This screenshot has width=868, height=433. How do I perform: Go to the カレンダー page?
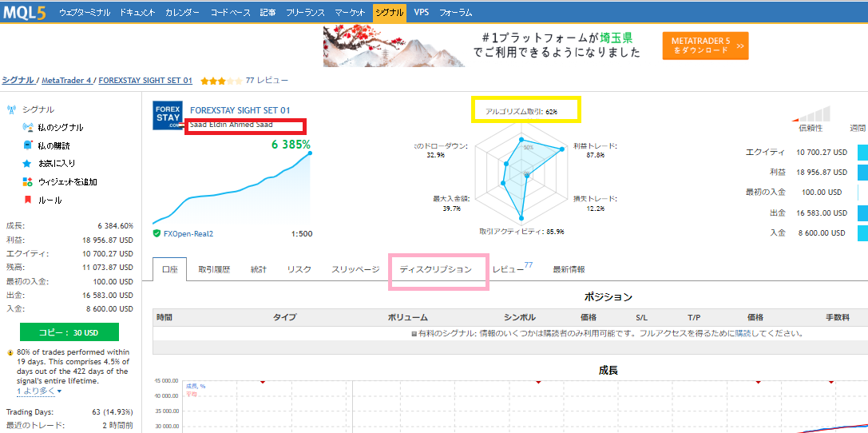point(182,12)
